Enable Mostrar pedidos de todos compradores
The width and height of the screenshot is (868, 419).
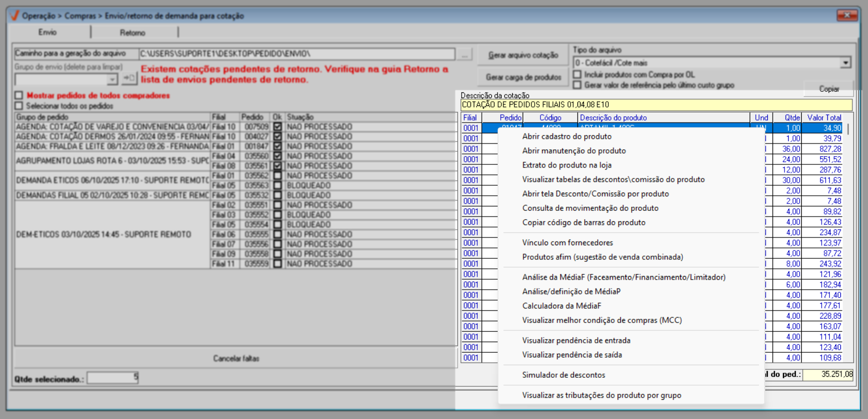pos(19,95)
